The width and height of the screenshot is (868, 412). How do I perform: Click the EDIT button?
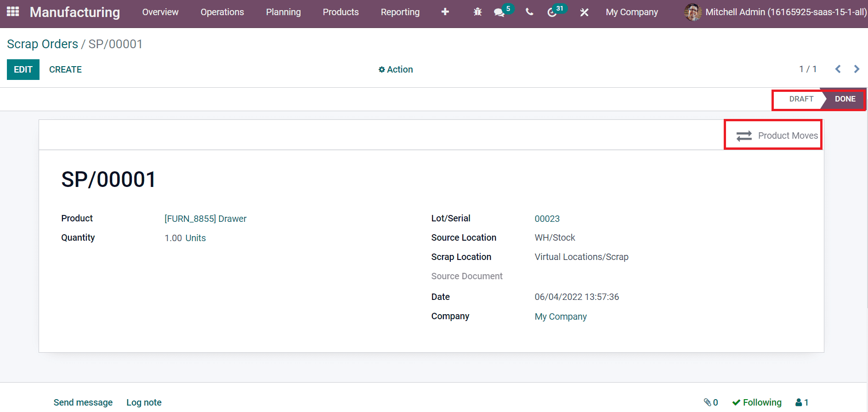click(23, 69)
